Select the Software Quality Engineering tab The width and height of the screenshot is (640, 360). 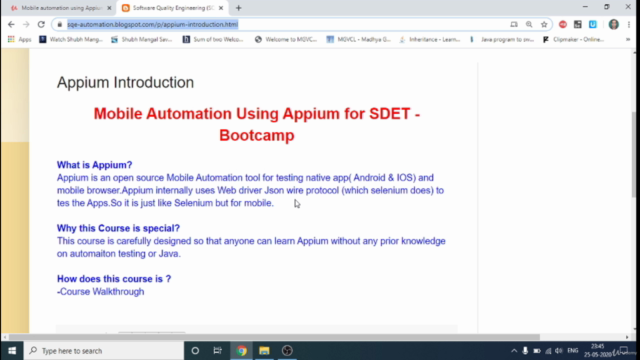173,8
